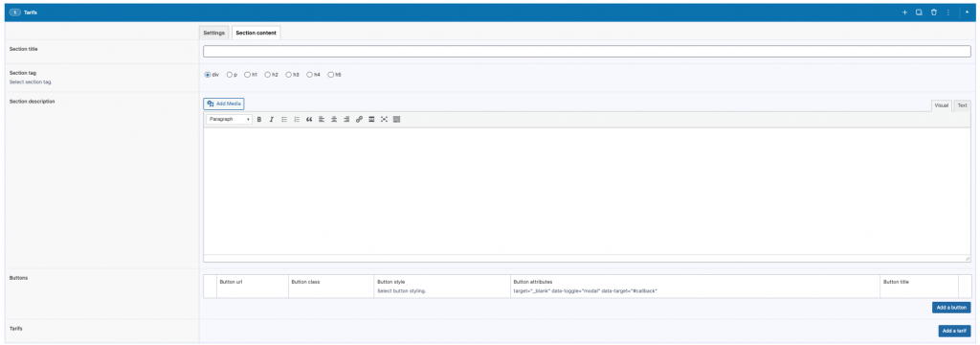Delete the Tarifs layout via trash icon
This screenshot has width=980, height=345.
934,12
